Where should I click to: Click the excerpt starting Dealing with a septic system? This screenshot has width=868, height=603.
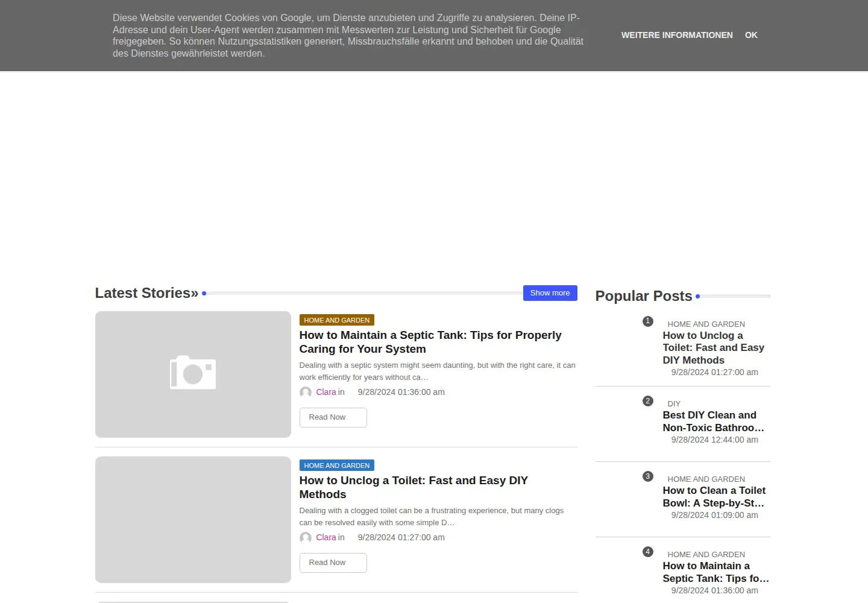click(438, 371)
